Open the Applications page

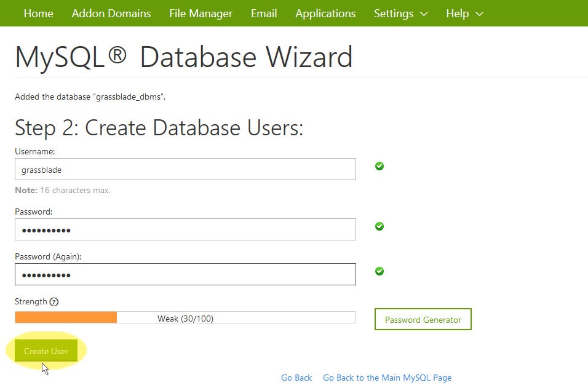point(325,14)
